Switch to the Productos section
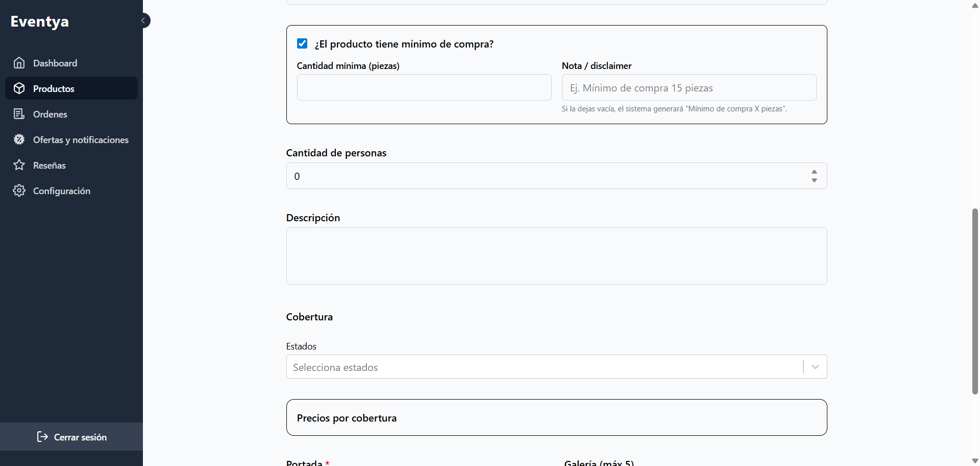This screenshot has height=466, width=980. pyautogui.click(x=55, y=88)
